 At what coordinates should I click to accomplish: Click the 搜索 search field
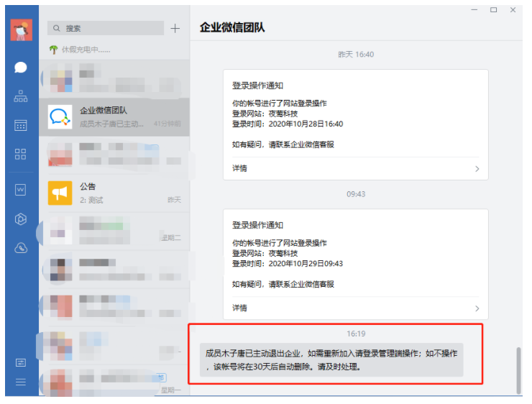[106, 28]
